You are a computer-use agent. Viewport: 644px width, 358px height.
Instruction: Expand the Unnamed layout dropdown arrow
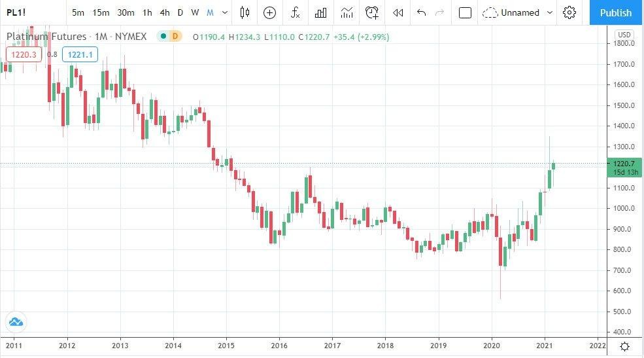(550, 12)
